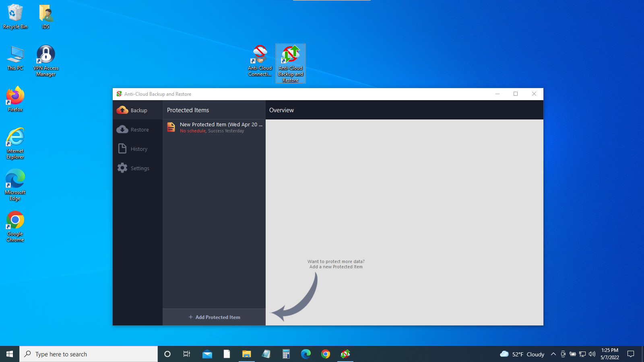Open the blank document taskbar icon
The image size is (644, 362).
click(227, 354)
